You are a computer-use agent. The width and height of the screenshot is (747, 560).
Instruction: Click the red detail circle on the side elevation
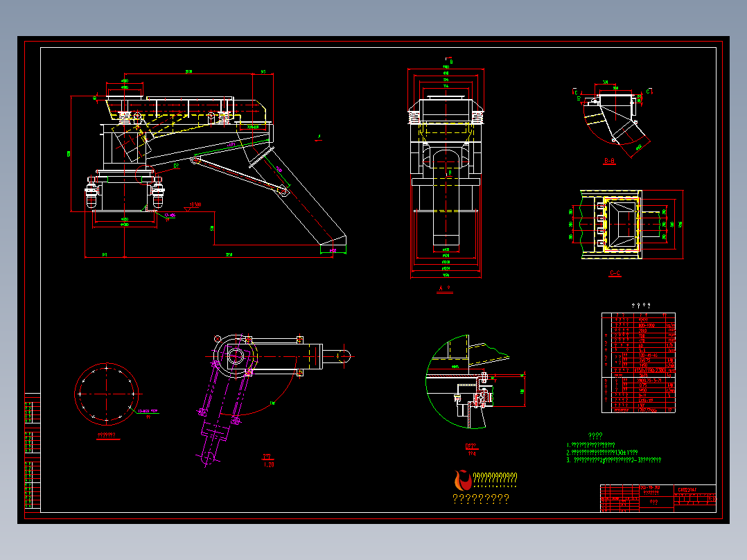pyautogui.click(x=145, y=175)
